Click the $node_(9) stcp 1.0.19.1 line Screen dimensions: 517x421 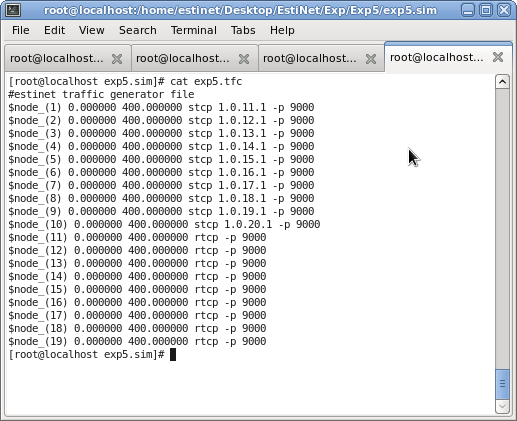(x=161, y=212)
